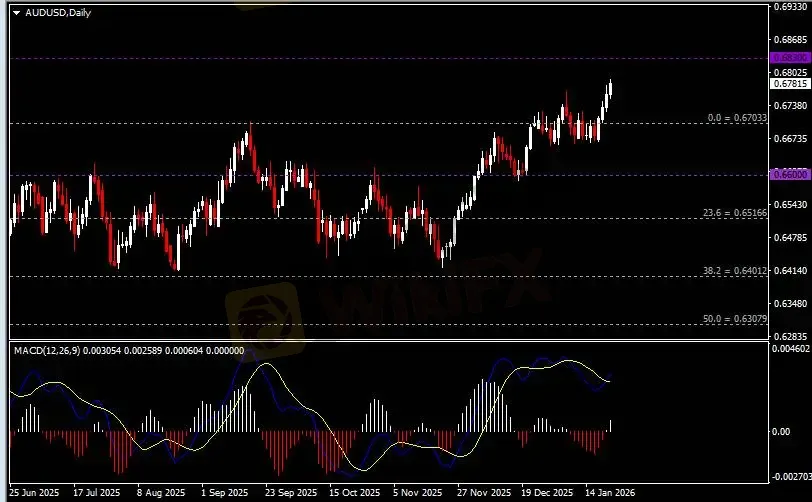Click the purple 0.68300 price level tag
The height and width of the screenshot is (502, 812).
790,58
